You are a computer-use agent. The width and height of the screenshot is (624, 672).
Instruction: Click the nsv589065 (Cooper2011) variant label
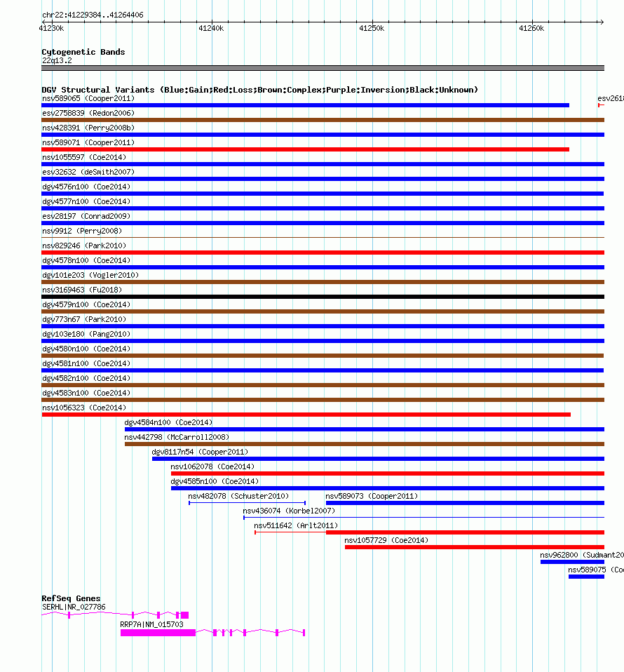88,99
